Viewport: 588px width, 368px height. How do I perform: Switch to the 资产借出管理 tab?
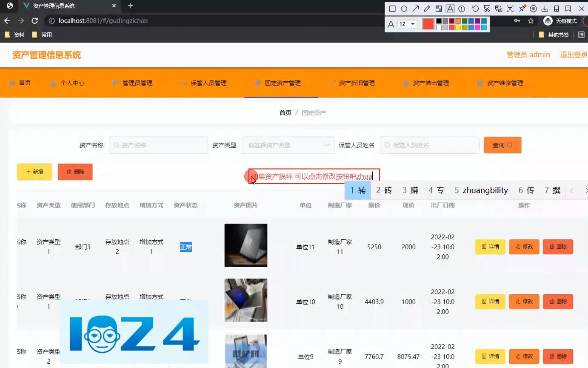point(431,83)
